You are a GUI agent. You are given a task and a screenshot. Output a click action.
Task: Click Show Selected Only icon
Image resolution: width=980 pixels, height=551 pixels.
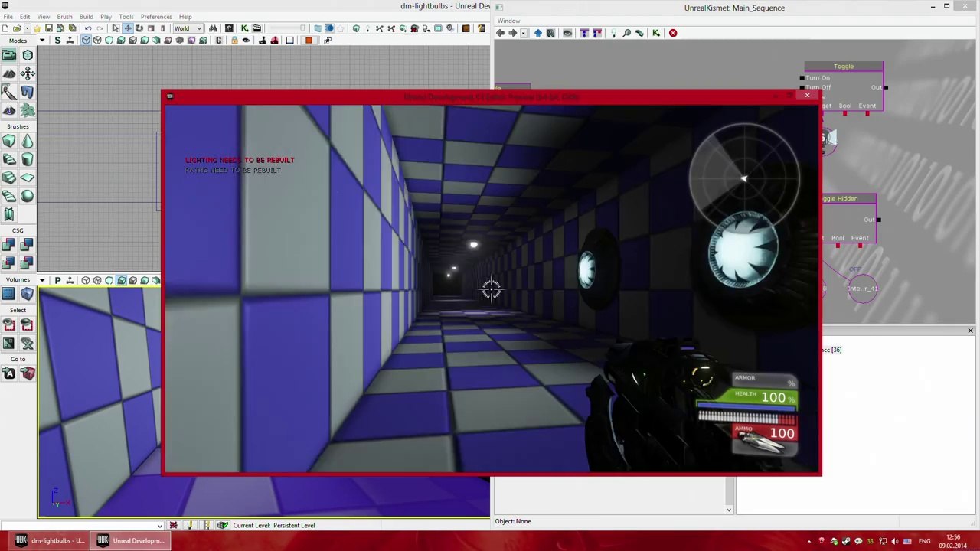coord(9,325)
